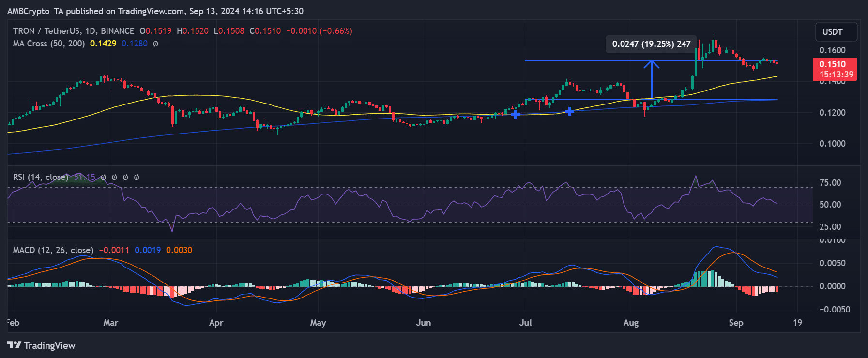The width and height of the screenshot is (868, 358).
Task: Click the close price value C0.1510
Action: 265,31
